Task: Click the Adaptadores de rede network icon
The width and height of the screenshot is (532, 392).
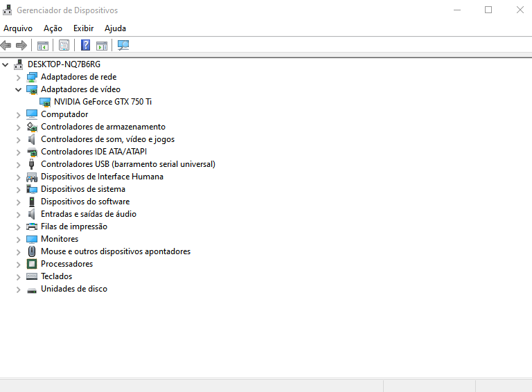Action: coord(32,77)
